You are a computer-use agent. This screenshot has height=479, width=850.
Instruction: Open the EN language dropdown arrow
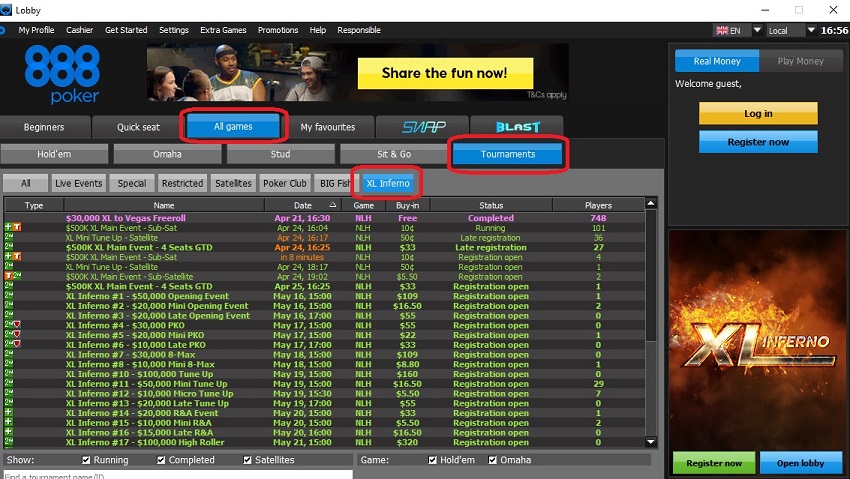pos(757,30)
